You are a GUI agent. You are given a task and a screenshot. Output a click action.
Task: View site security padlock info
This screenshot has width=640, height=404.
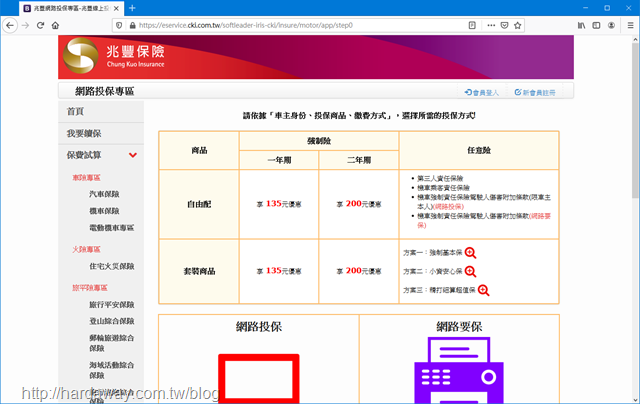132,25
